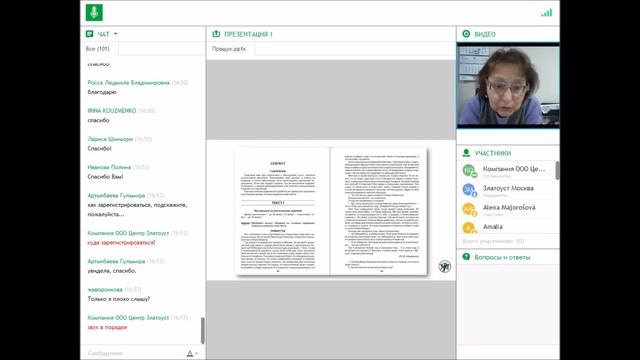The image size is (640, 360).
Task: Check the signal strength indicator icon
Action: (x=547, y=13)
